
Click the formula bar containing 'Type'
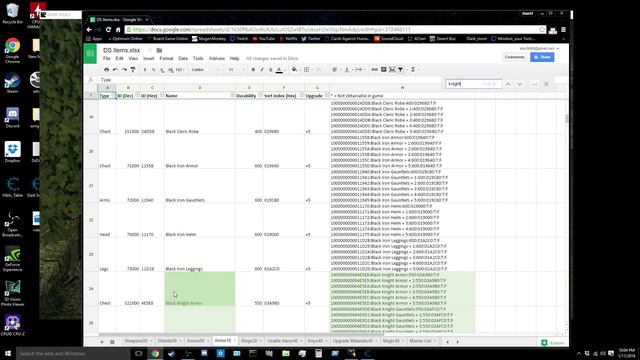pyautogui.click(x=269, y=80)
